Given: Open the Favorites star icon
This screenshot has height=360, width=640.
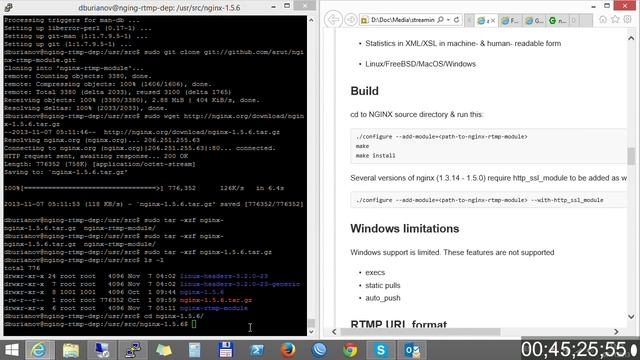Looking at the screenshot, I should coord(615,20).
